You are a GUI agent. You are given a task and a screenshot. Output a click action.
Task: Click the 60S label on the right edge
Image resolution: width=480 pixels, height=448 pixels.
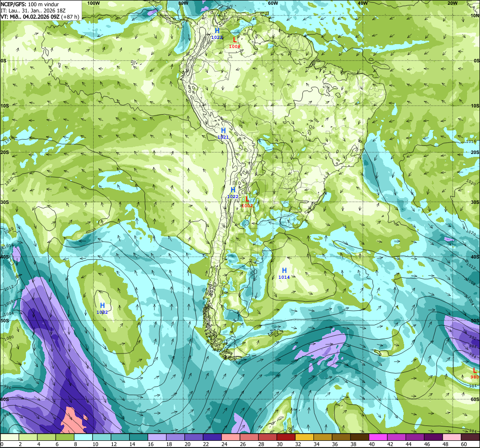[475, 400]
